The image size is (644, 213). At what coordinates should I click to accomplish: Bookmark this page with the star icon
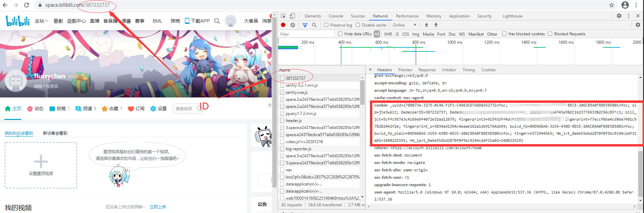pos(612,5)
